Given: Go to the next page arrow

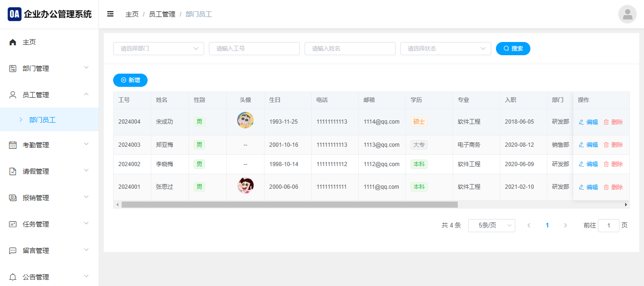Looking at the screenshot, I should (x=565, y=226).
